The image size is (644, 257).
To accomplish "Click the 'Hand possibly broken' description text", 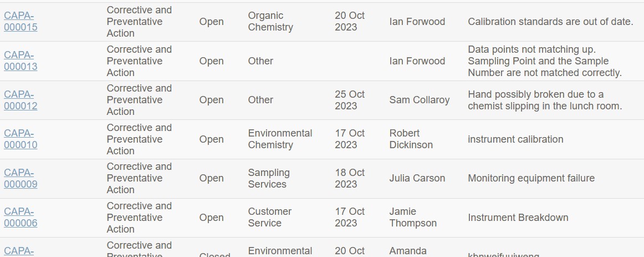I will click(x=545, y=100).
